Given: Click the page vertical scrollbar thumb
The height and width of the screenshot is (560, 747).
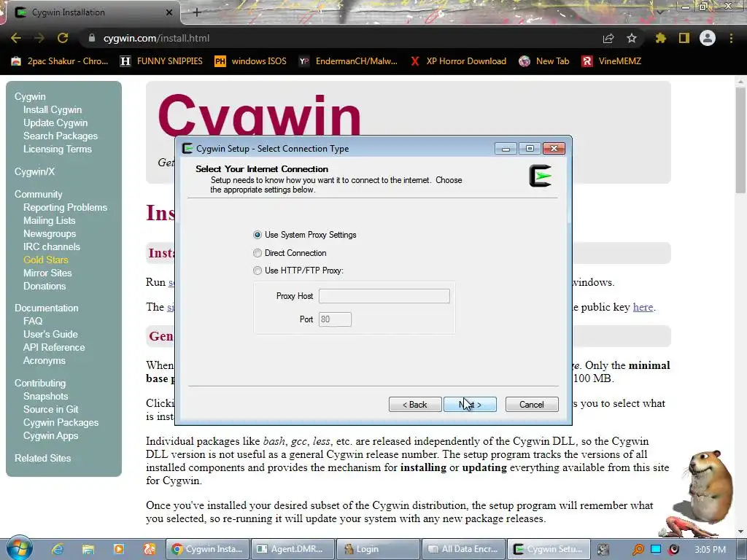Looking at the screenshot, I should pos(740,139).
